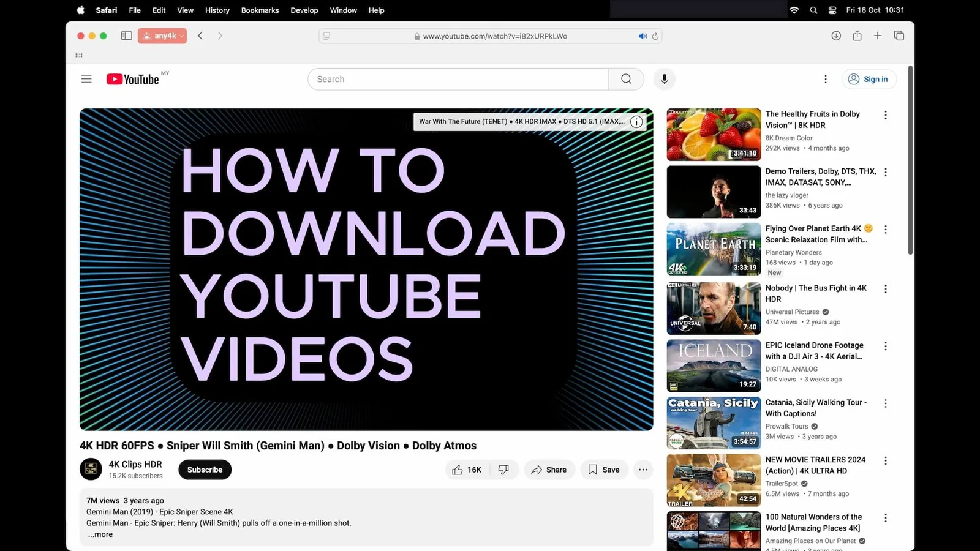
Task: Click the main video player
Action: click(366, 269)
